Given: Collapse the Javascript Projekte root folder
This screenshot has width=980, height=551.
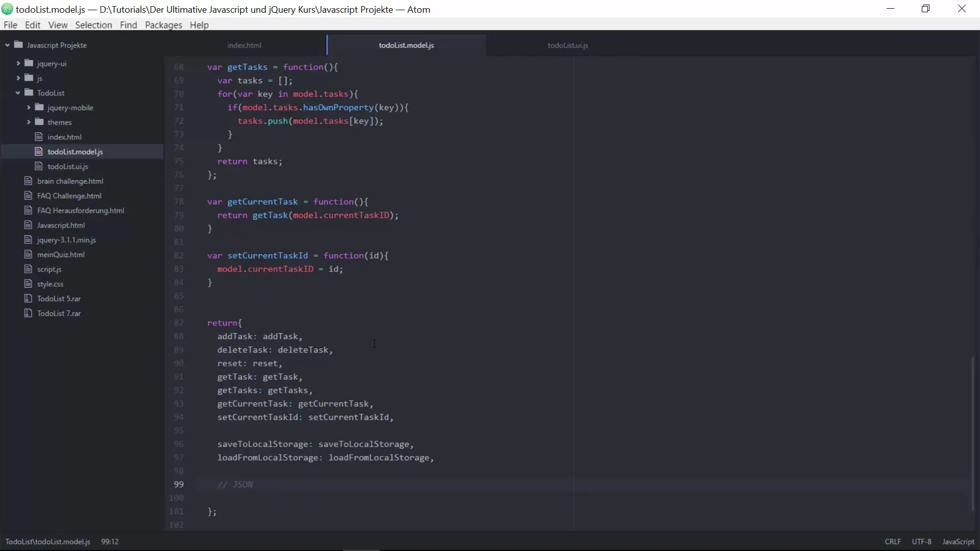Looking at the screenshot, I should click(7, 45).
